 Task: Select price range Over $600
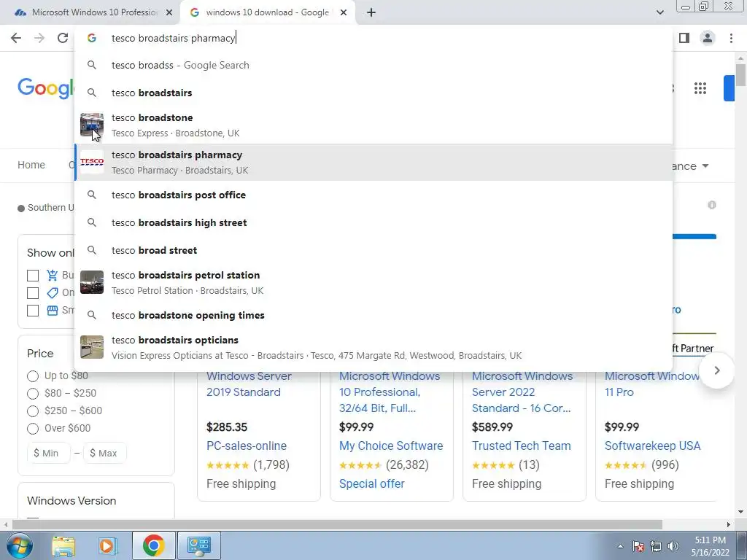point(33,429)
